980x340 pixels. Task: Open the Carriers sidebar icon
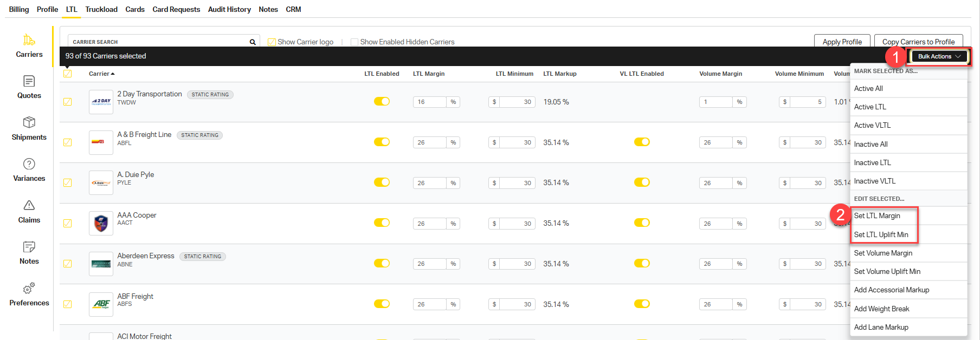(x=29, y=40)
